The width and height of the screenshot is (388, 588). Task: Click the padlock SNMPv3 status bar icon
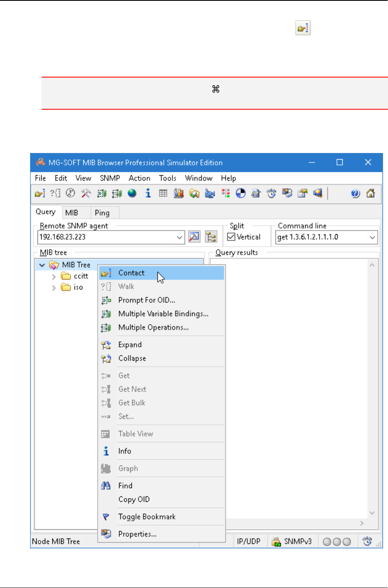pyautogui.click(x=276, y=541)
